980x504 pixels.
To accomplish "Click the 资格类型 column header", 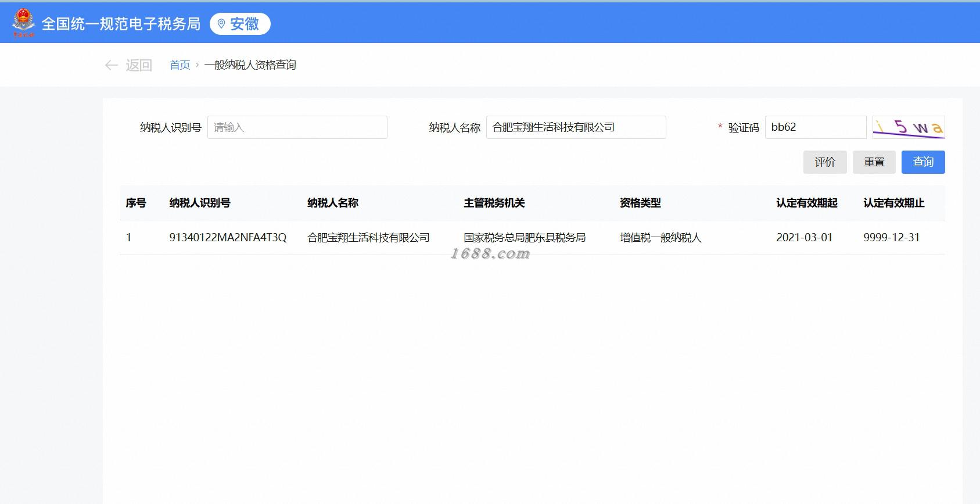I will pos(640,203).
